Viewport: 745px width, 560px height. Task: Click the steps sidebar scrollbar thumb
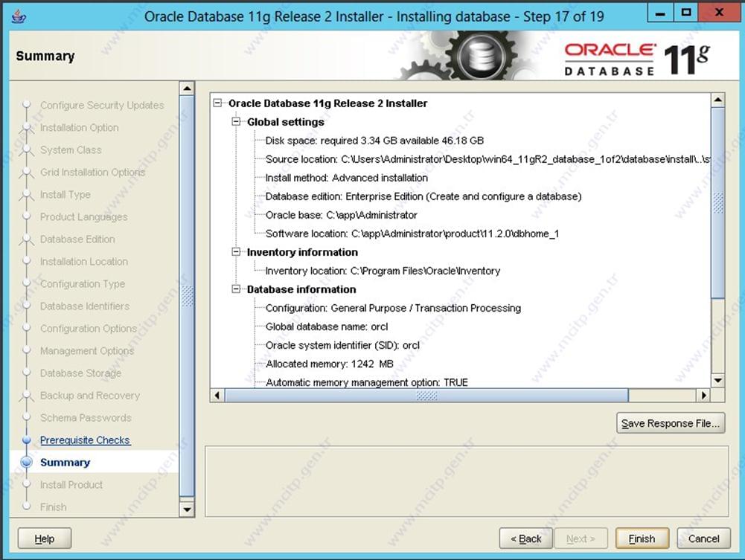point(188,296)
